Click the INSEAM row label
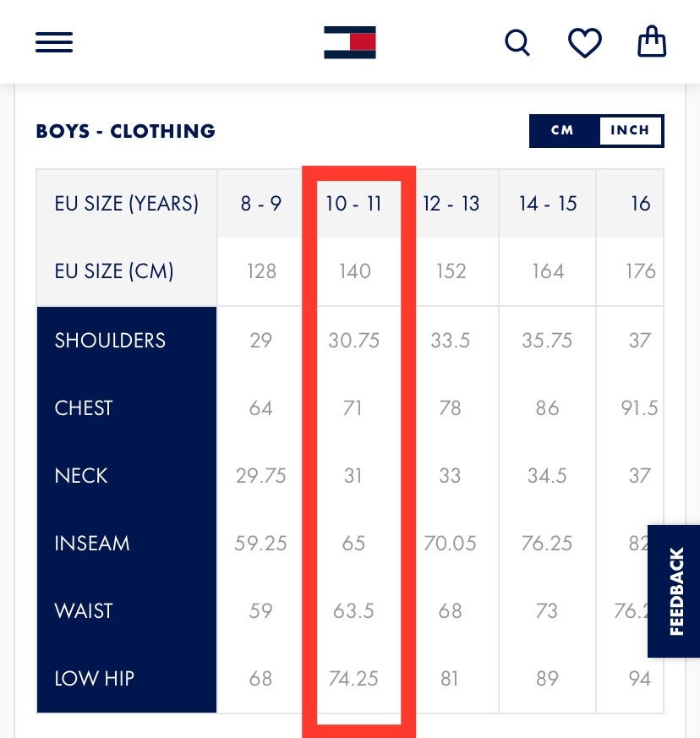 click(92, 544)
